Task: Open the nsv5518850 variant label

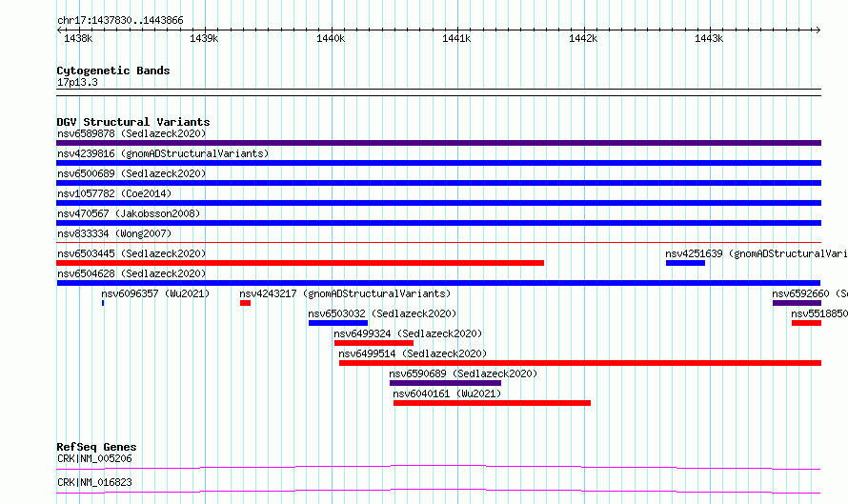Action: pyautogui.click(x=818, y=313)
